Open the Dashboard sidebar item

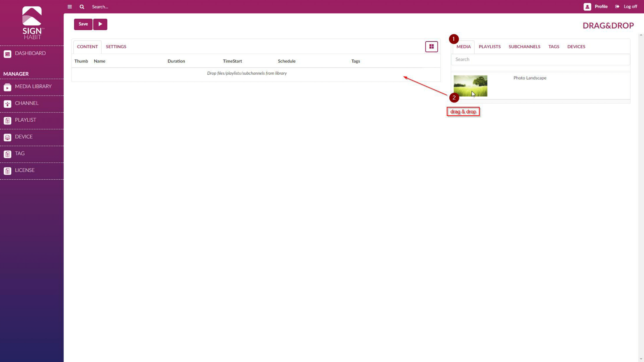30,53
